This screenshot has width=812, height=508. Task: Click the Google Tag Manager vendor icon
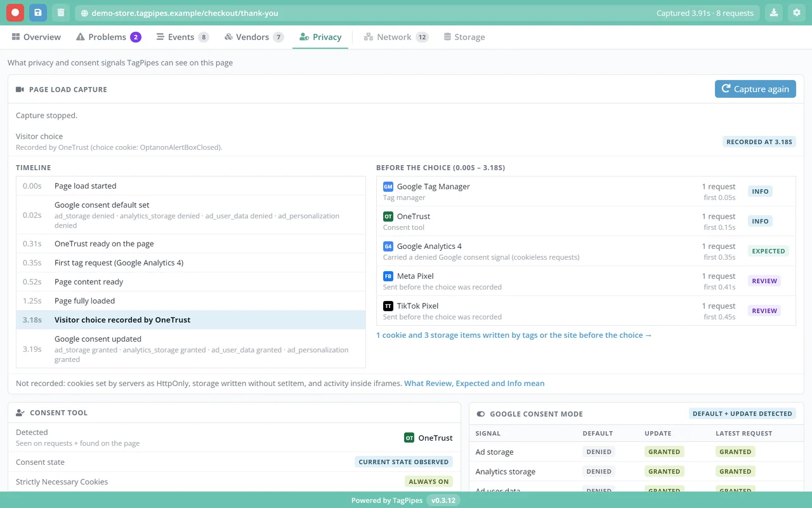tap(388, 187)
